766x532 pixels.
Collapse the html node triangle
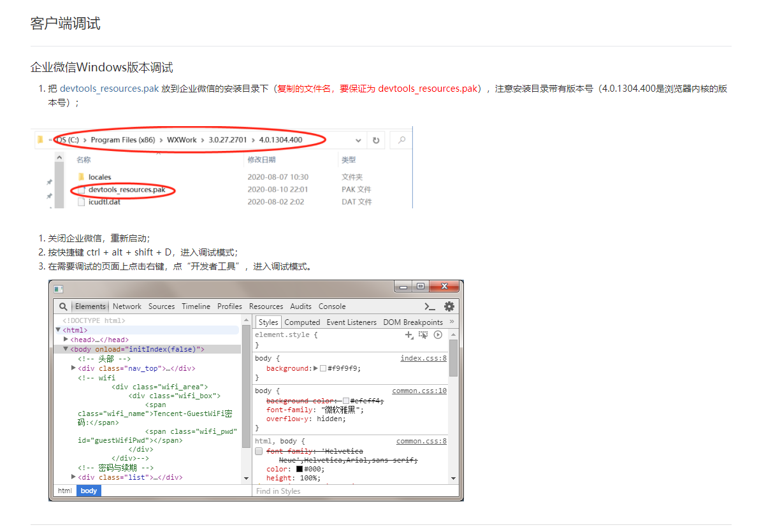coord(58,330)
